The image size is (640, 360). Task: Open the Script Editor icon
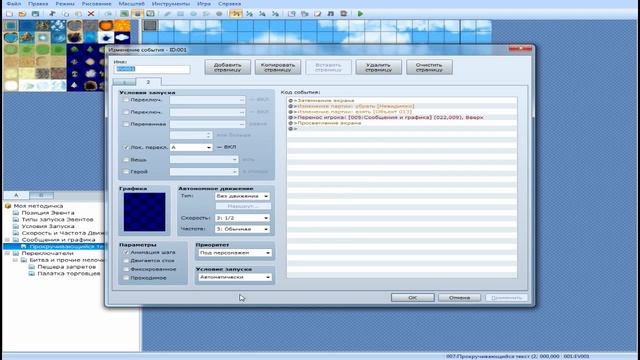tap(318, 13)
